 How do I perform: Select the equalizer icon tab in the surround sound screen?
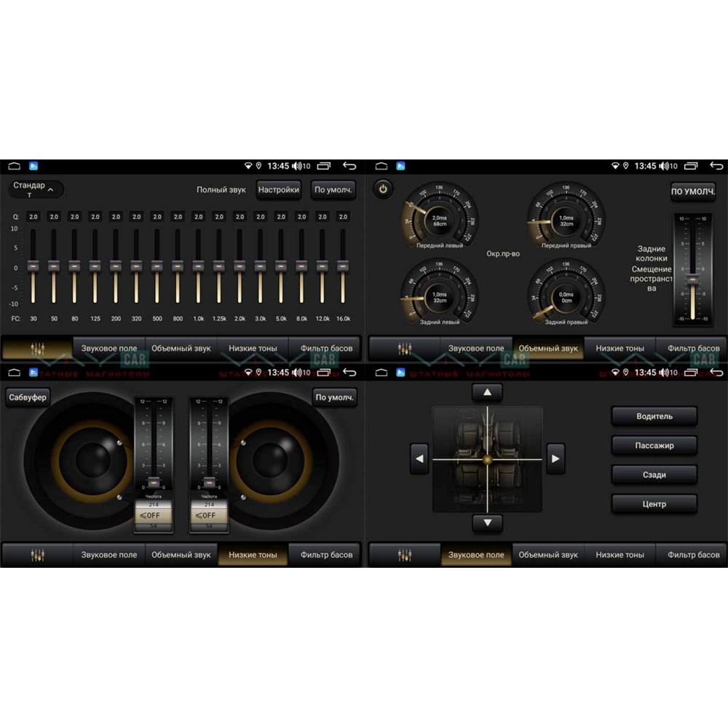tap(404, 348)
